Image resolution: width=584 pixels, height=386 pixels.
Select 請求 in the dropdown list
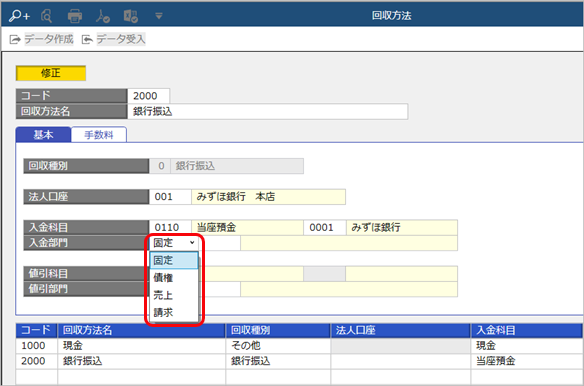coord(174,312)
